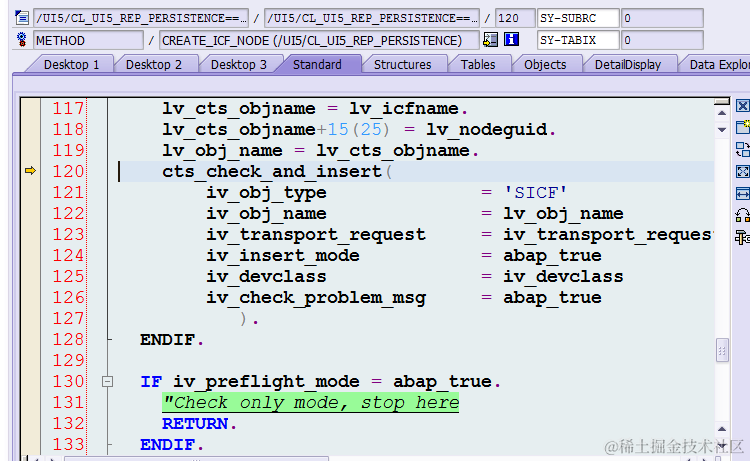The image size is (750, 461).
Task: Click 'lv_obj_name = lv_cts_objname.' on line 119
Action: pos(320,151)
